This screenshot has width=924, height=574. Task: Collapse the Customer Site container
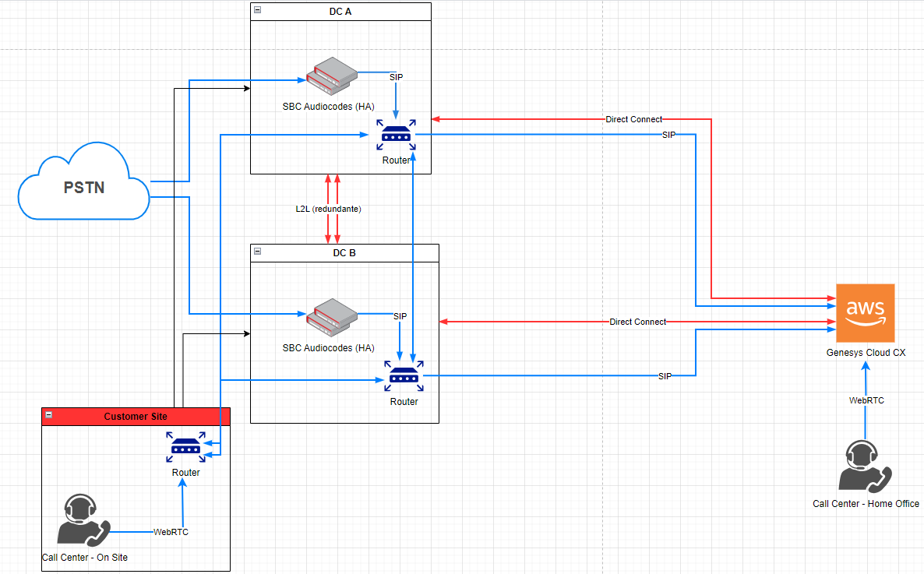coord(49,415)
